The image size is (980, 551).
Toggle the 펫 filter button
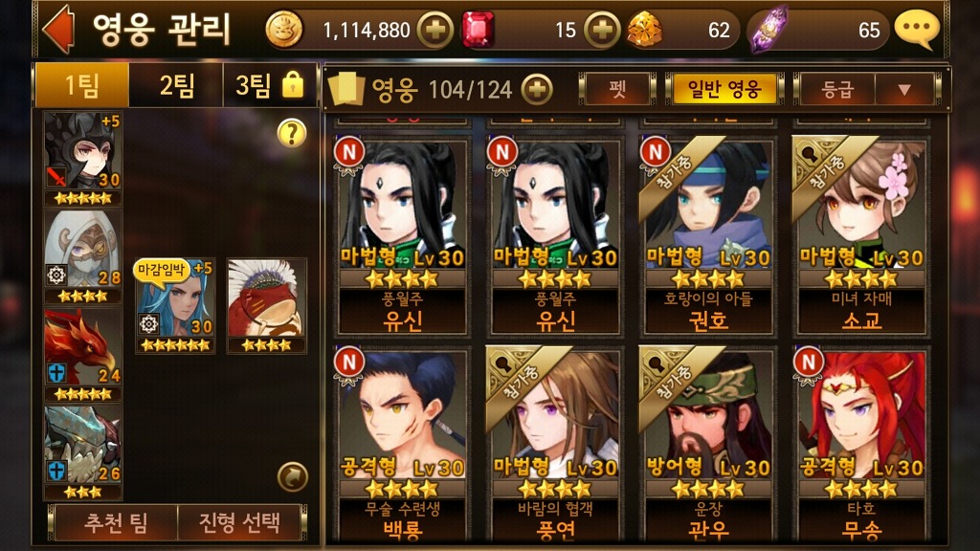(617, 89)
